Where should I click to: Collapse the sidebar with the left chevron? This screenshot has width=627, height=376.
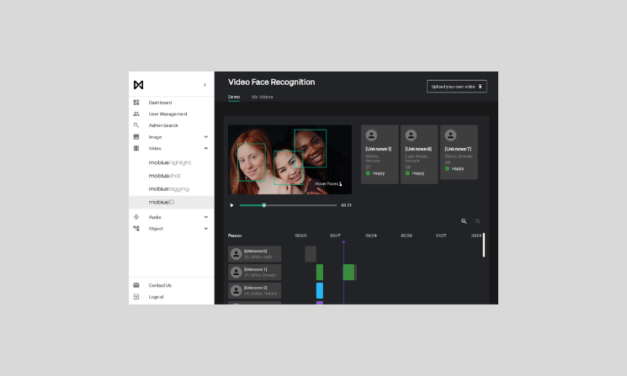[205, 85]
